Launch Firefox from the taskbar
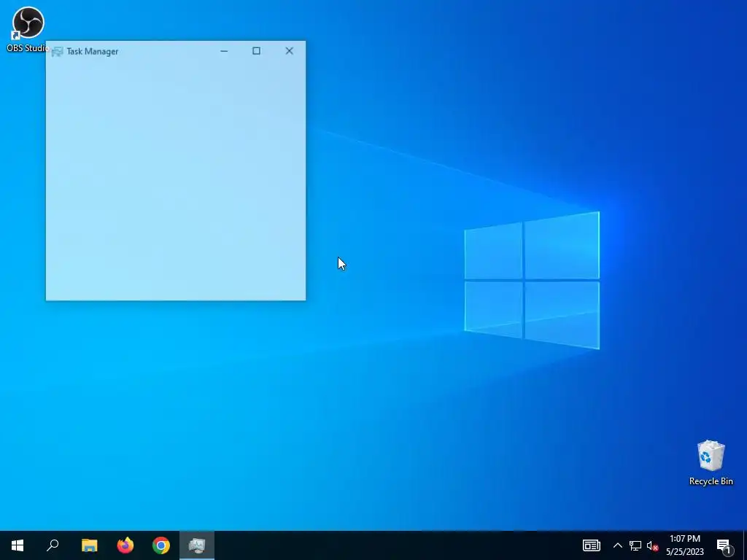This screenshot has height=560, width=747. coord(125,545)
